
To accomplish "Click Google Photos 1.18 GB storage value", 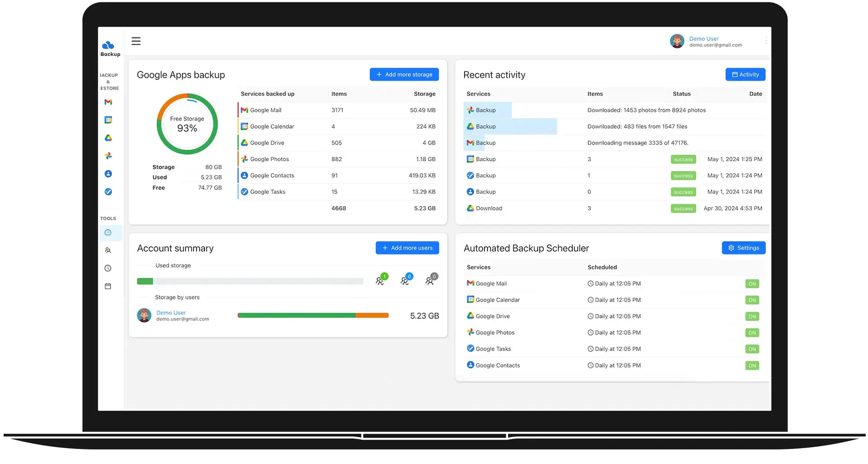I will 425,159.
